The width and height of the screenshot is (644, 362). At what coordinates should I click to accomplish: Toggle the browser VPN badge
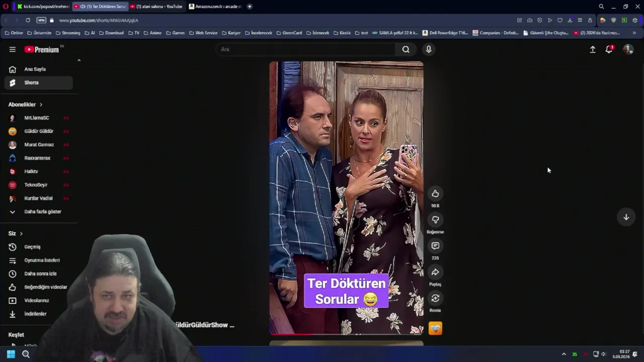click(41, 20)
